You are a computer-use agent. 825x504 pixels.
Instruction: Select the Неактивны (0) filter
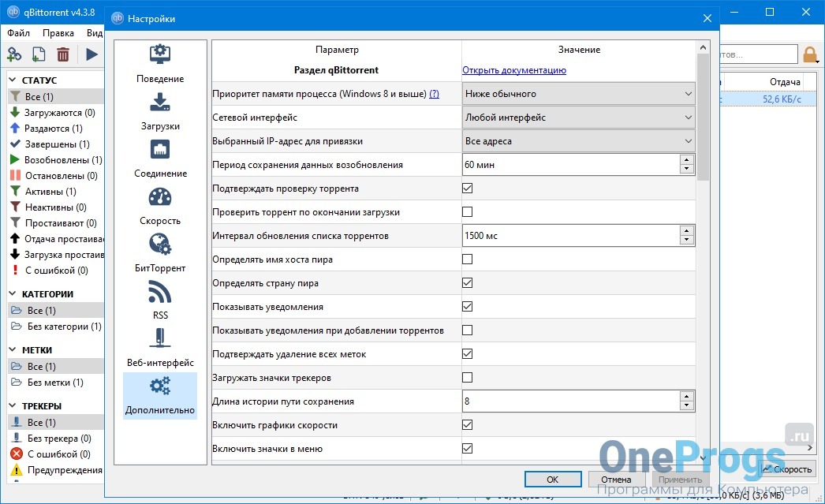pyautogui.click(x=56, y=207)
